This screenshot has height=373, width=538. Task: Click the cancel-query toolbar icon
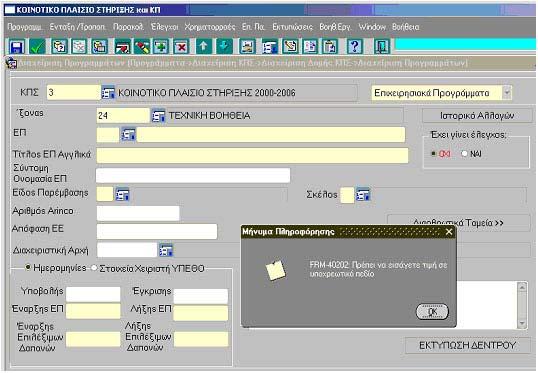(79, 46)
